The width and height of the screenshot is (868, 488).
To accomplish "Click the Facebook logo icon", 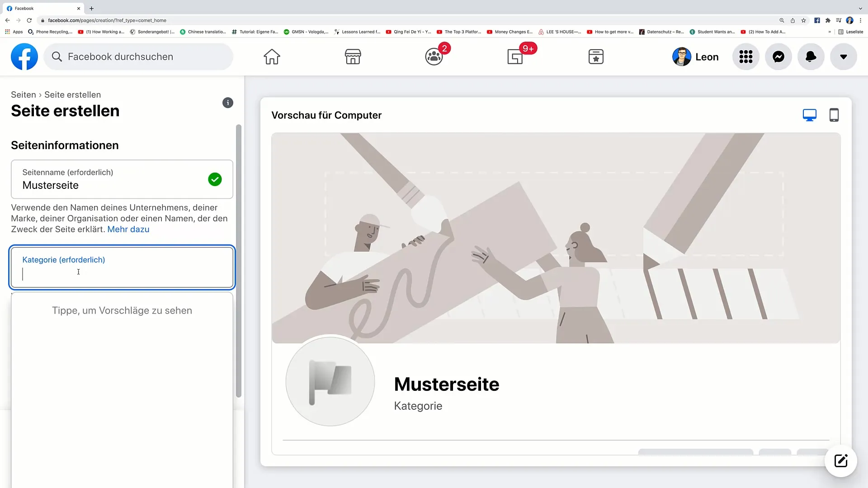I will pyautogui.click(x=24, y=56).
